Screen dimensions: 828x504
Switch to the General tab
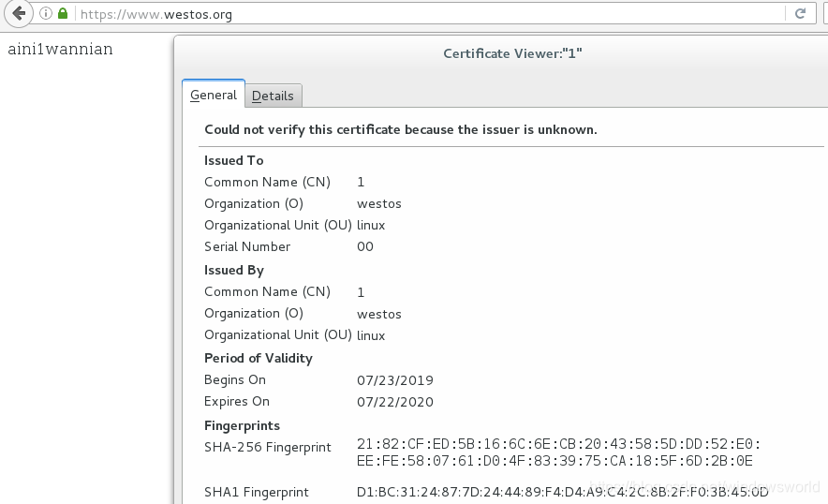[x=214, y=95]
